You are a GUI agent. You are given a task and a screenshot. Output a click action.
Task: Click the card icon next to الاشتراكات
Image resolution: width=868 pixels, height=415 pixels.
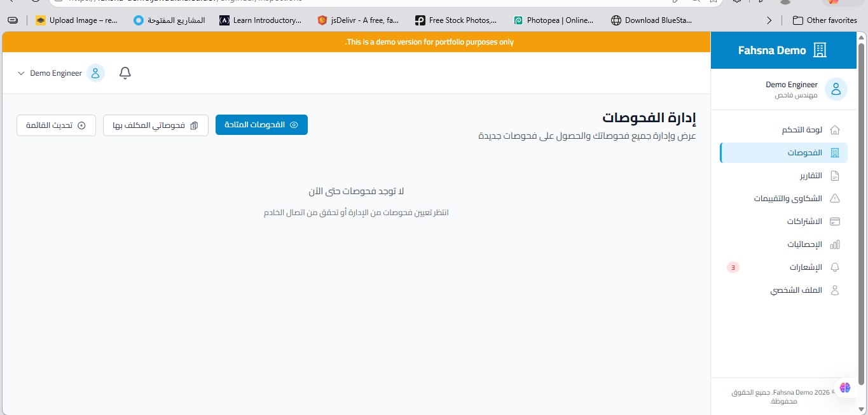(835, 222)
